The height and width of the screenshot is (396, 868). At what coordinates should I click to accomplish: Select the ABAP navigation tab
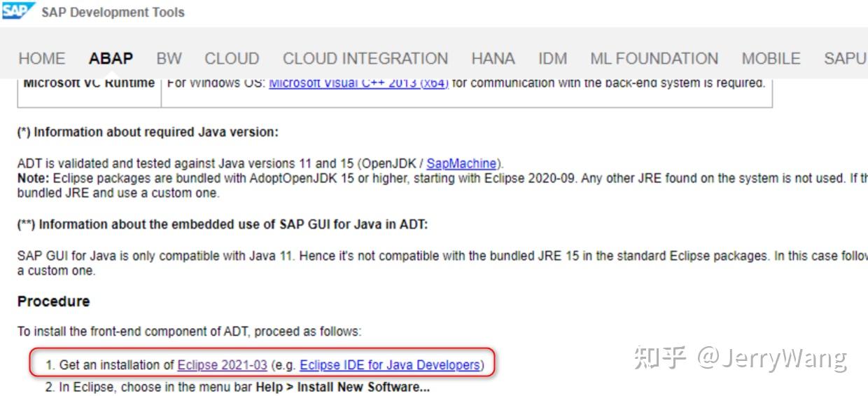tap(111, 58)
